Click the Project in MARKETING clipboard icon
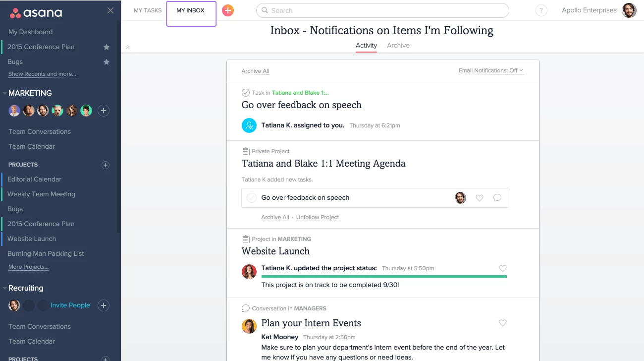 point(245,239)
